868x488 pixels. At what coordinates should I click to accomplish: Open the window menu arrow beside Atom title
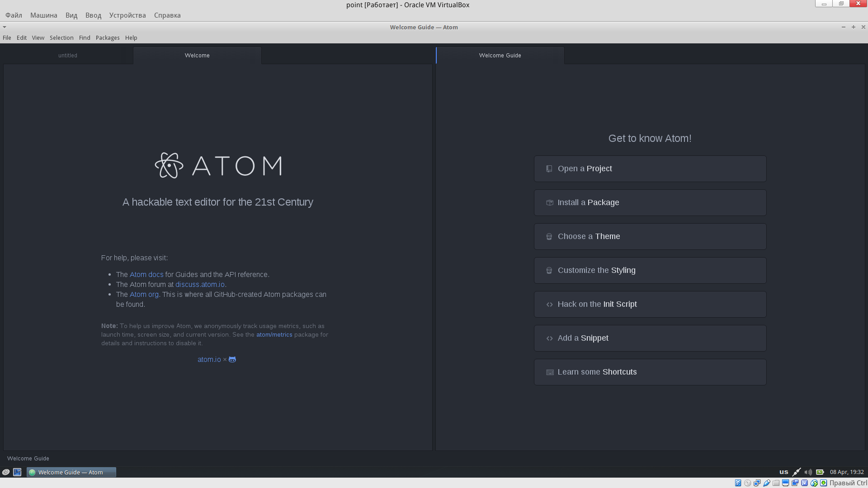click(5, 27)
